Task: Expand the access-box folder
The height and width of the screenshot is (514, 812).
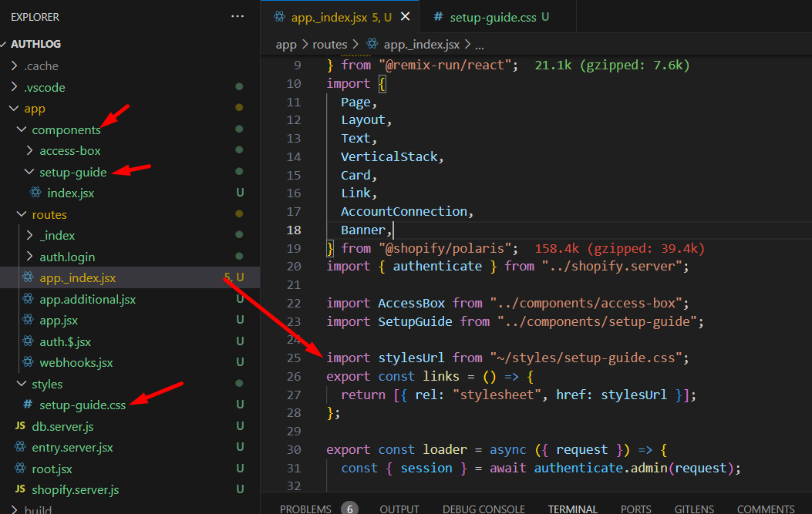Action: coord(29,150)
